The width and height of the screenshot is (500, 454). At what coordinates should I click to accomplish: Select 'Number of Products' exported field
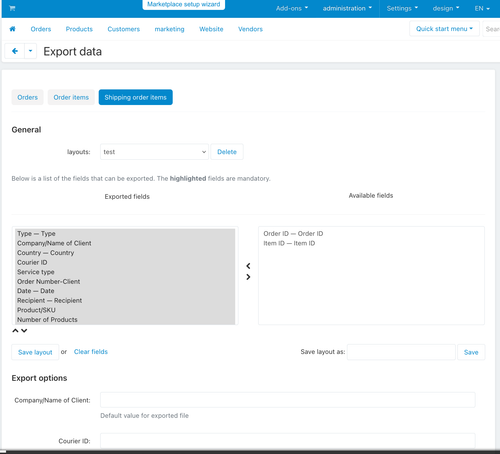[125, 320]
